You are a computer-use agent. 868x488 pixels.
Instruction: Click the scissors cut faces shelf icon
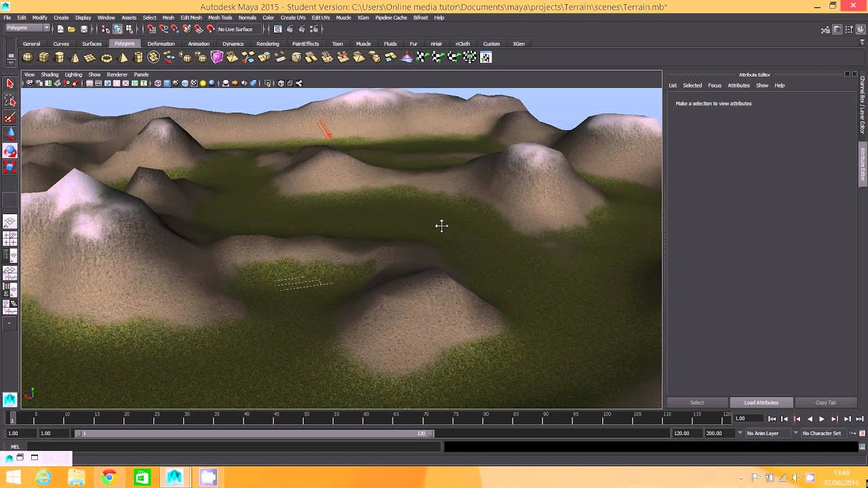[248, 58]
